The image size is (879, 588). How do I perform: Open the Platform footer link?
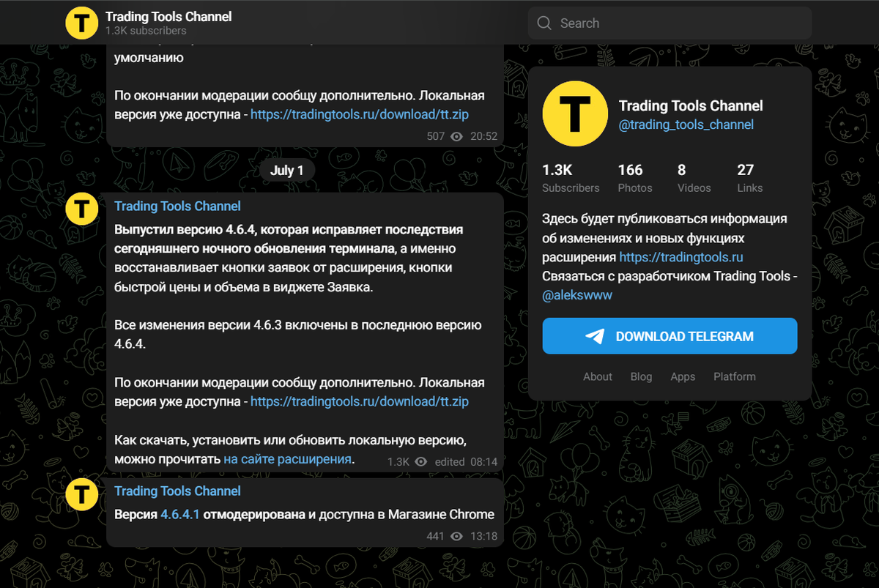pos(735,376)
